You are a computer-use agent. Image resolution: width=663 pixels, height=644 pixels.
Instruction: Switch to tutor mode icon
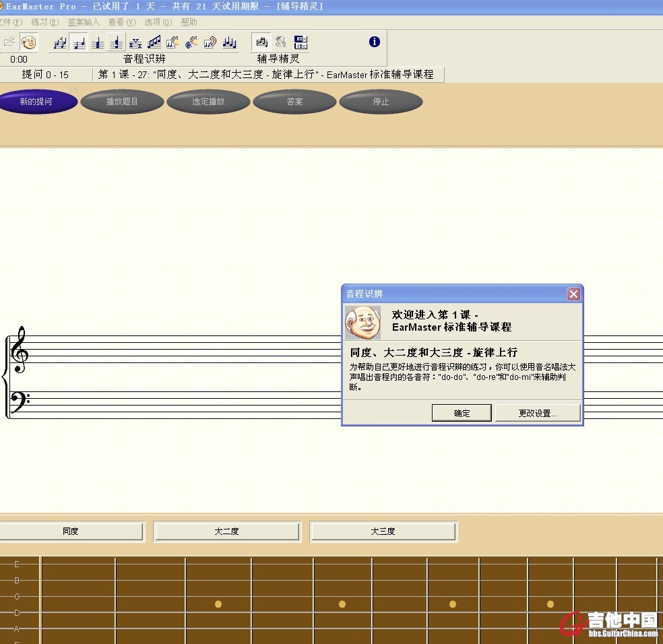pos(261,42)
